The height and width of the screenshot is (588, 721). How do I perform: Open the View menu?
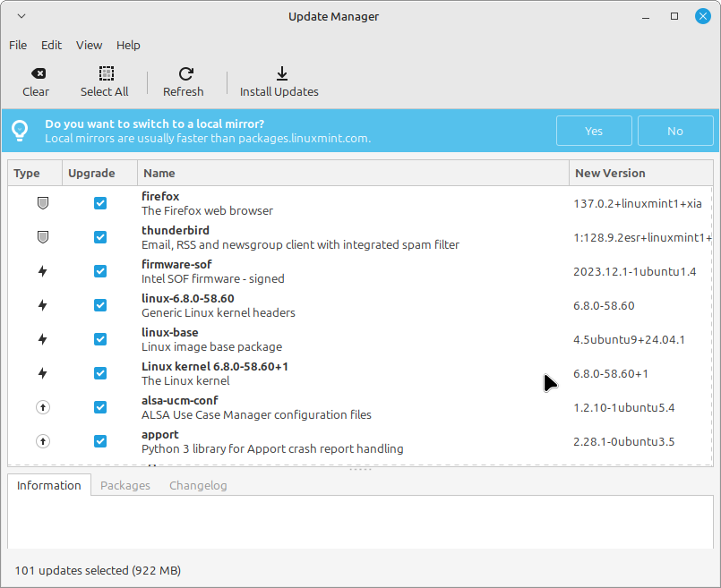(90, 45)
